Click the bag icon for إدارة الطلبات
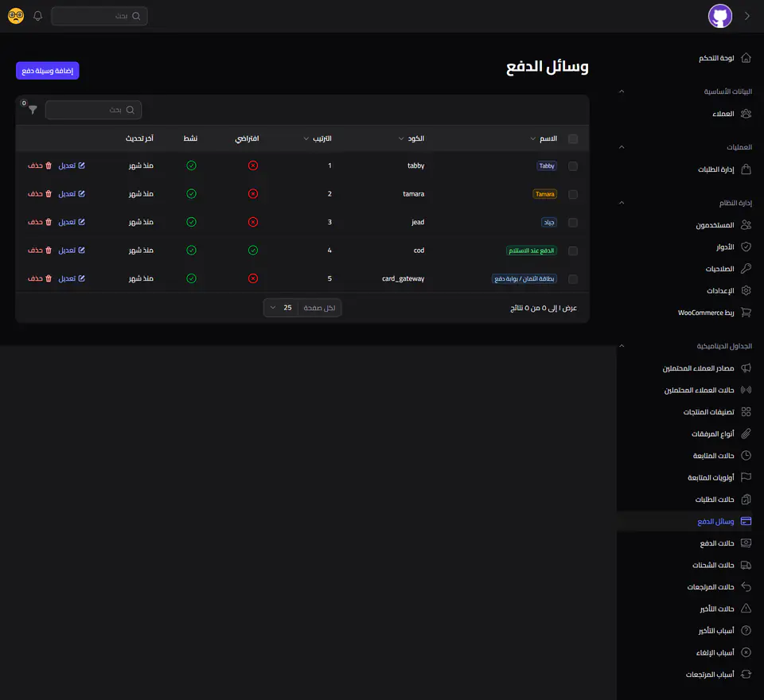This screenshot has width=764, height=700. [x=746, y=169]
